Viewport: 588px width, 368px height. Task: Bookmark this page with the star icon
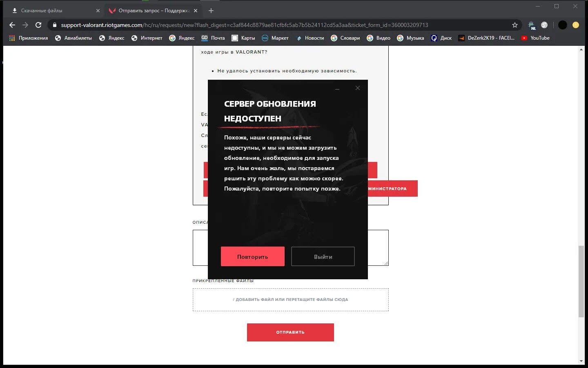(x=515, y=25)
